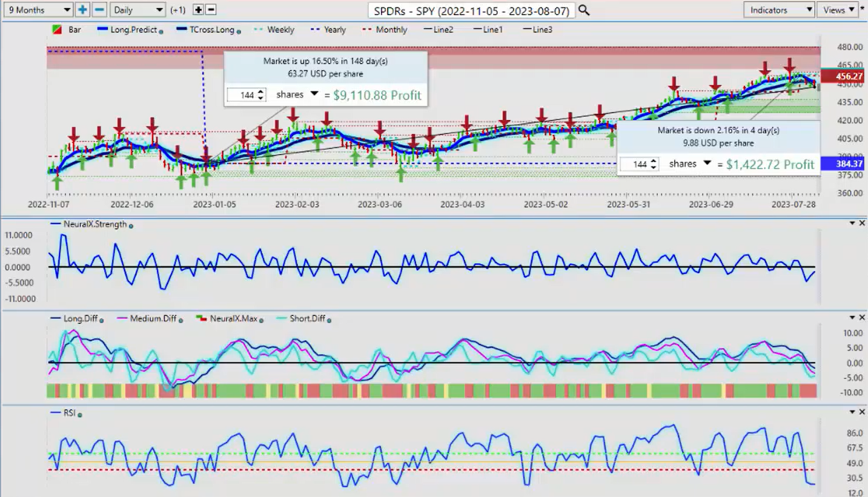Open the Indicators dropdown
Screen dimensions: 868x497
tap(779, 10)
